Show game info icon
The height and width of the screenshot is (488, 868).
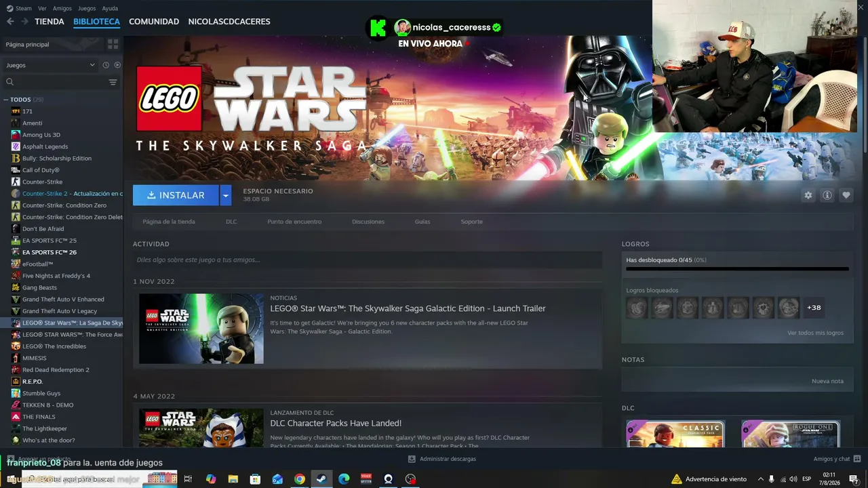827,195
